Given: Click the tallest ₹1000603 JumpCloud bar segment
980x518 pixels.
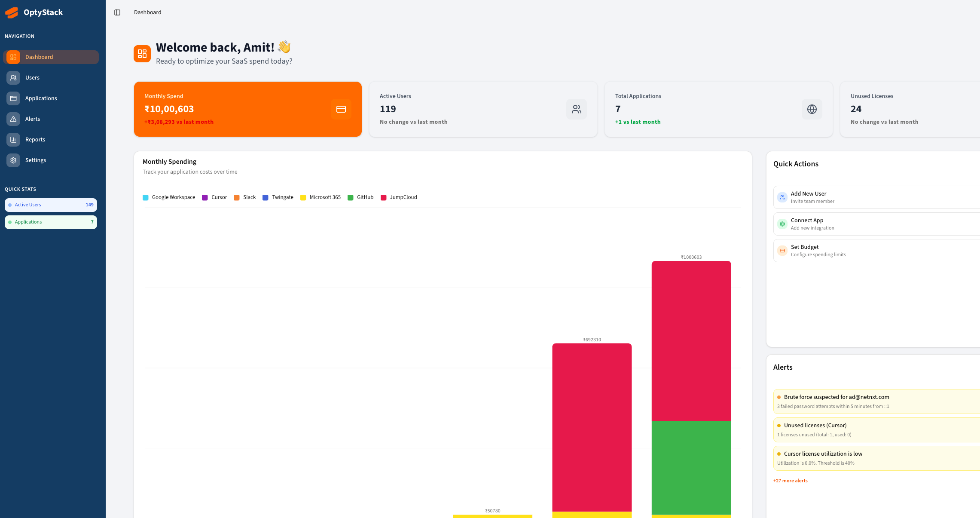Looking at the screenshot, I should pyautogui.click(x=691, y=340).
